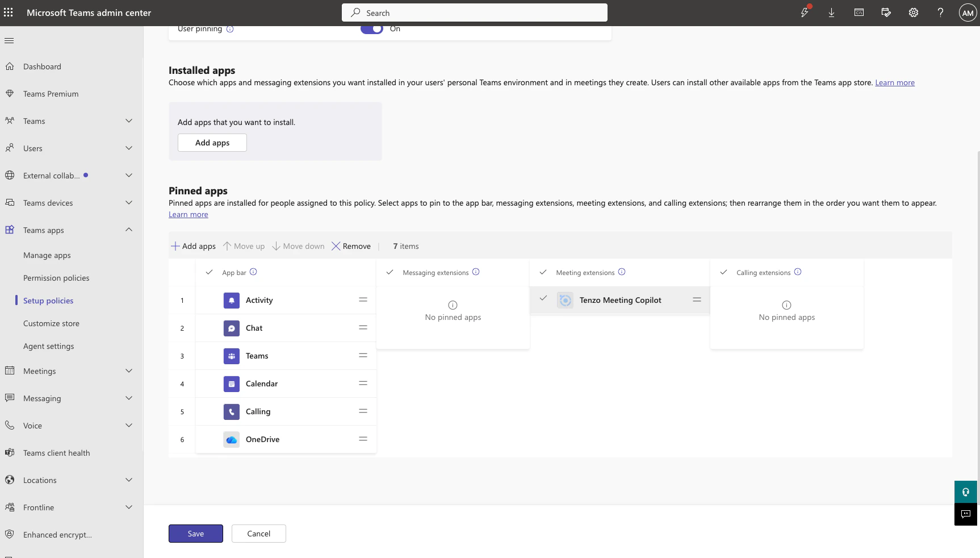The width and height of the screenshot is (980, 558).
Task: Focus the Search field
Action: click(x=475, y=13)
